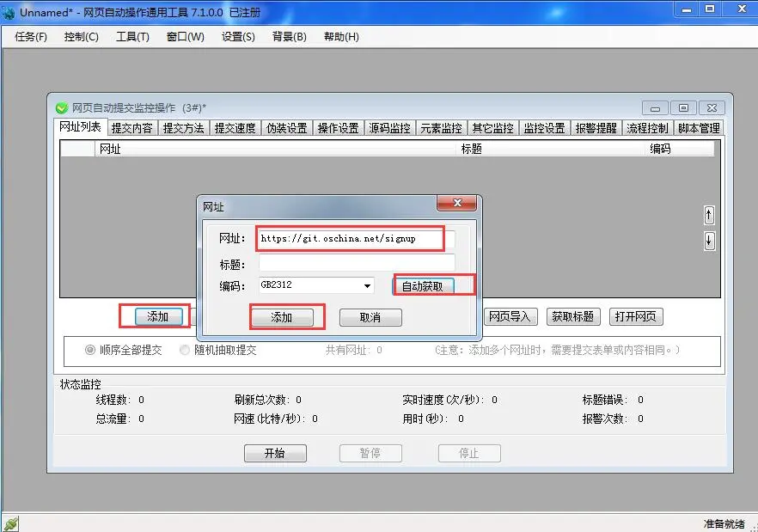Open the 背景(B) menu
The width and height of the screenshot is (758, 532).
(x=289, y=37)
